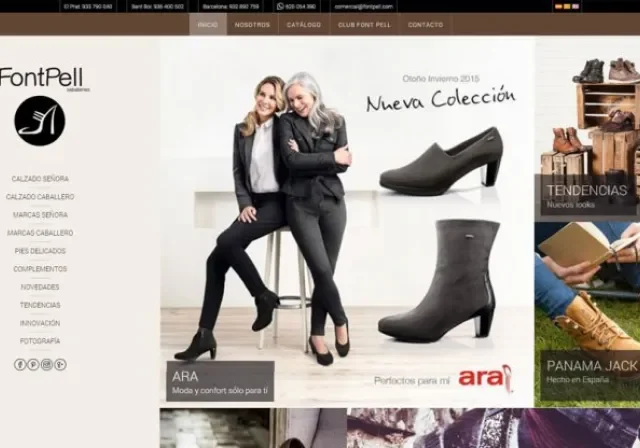
Task: Open the PANAMA JACK Hecho en España tile
Action: 587,314
